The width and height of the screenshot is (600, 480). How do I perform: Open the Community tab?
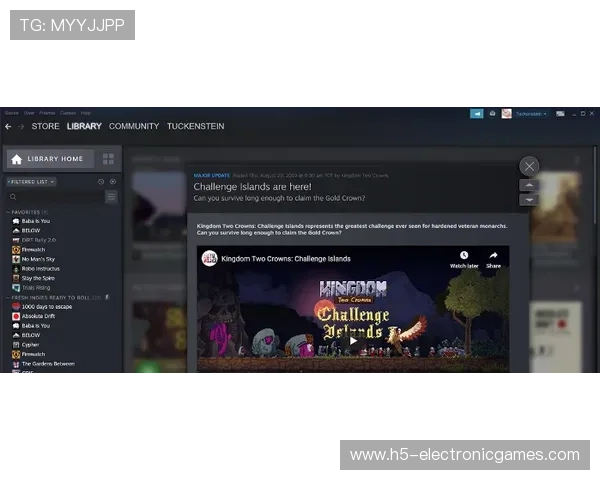(x=133, y=127)
